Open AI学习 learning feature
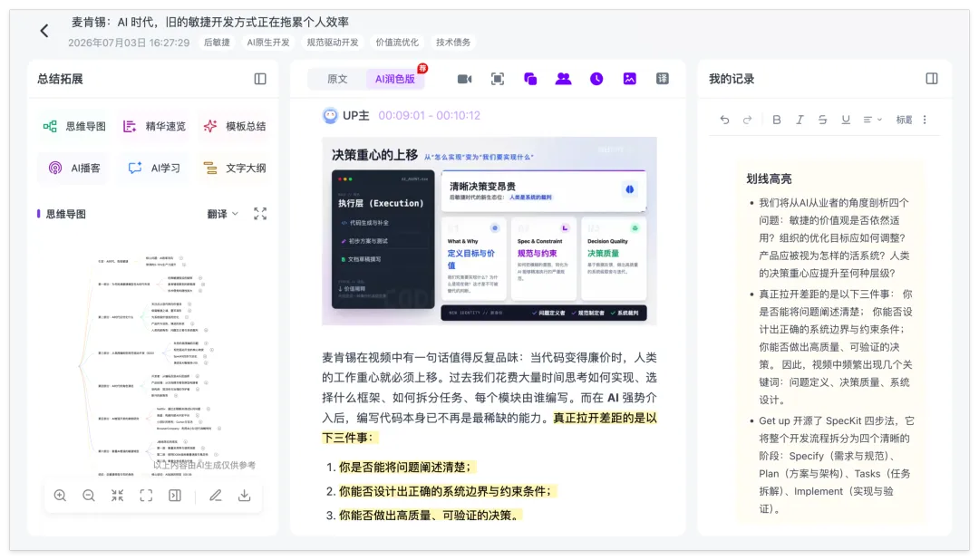This screenshot has height=560, width=979. click(154, 168)
